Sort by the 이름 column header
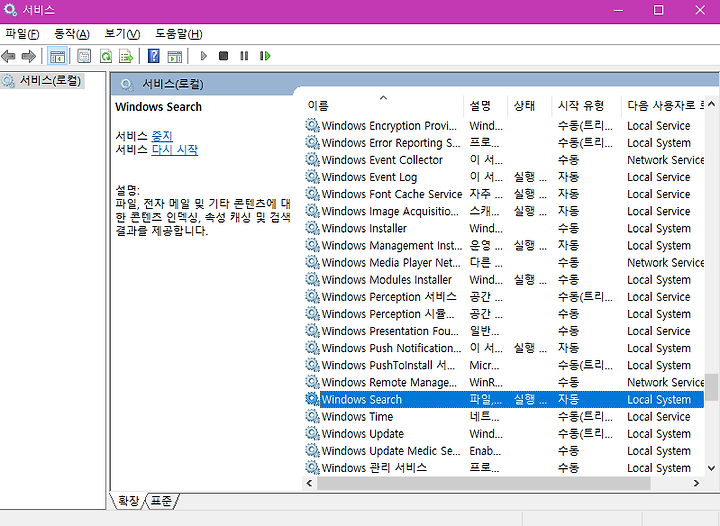The width and height of the screenshot is (720, 526). click(383, 106)
